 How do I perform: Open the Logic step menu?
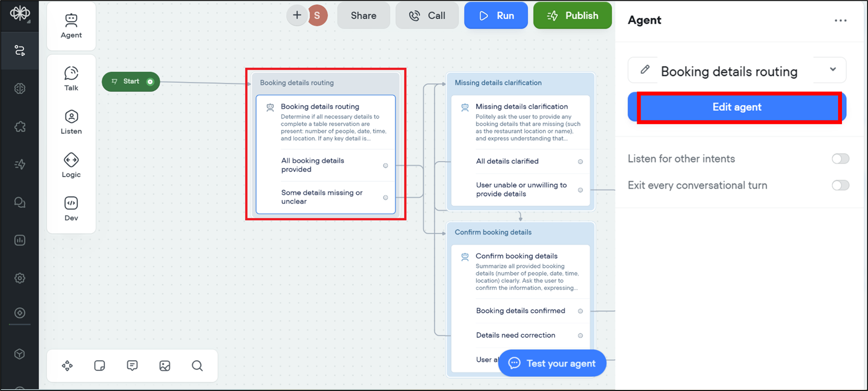[71, 166]
